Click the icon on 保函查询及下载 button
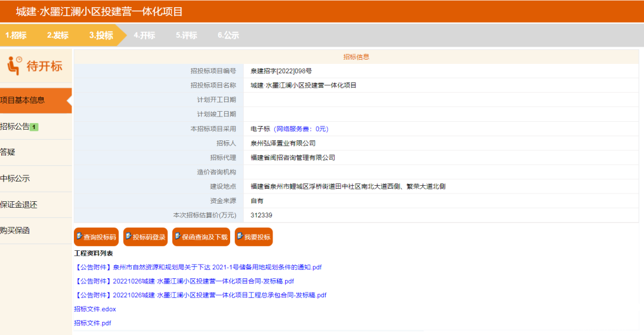The height and width of the screenshot is (335, 644). (x=178, y=236)
